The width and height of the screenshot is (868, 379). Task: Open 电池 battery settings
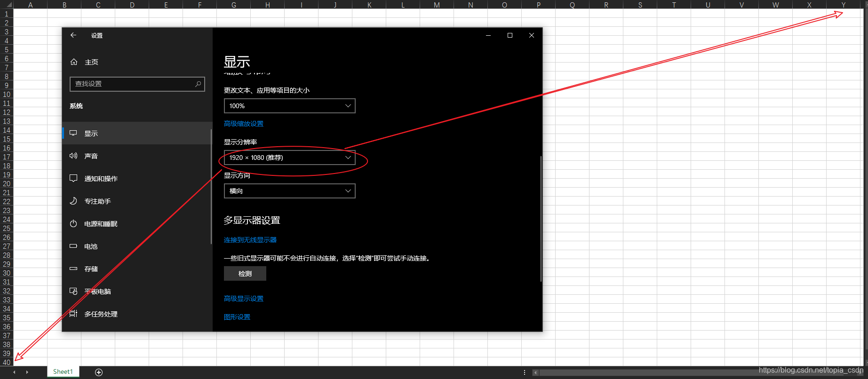[x=137, y=246]
